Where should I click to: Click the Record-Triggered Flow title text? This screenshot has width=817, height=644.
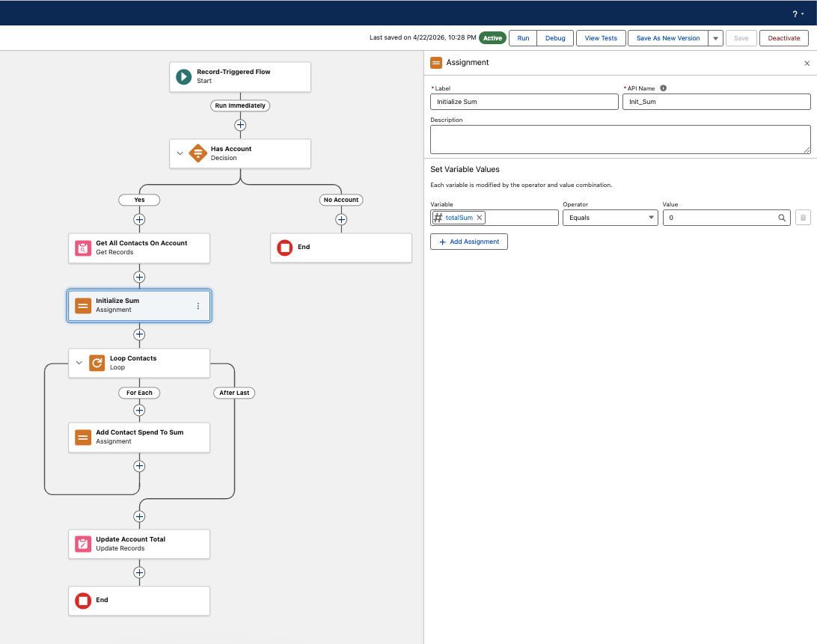coord(233,72)
